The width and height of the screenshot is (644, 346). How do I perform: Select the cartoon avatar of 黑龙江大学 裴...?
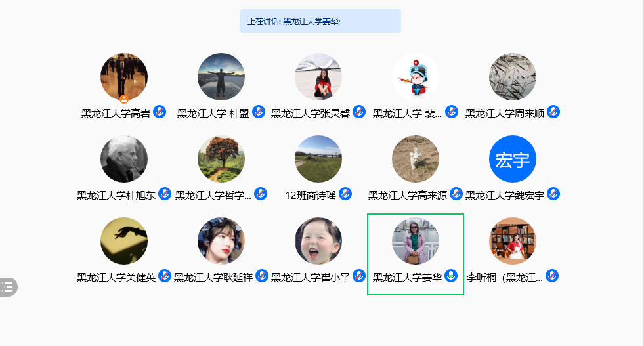coord(416,77)
